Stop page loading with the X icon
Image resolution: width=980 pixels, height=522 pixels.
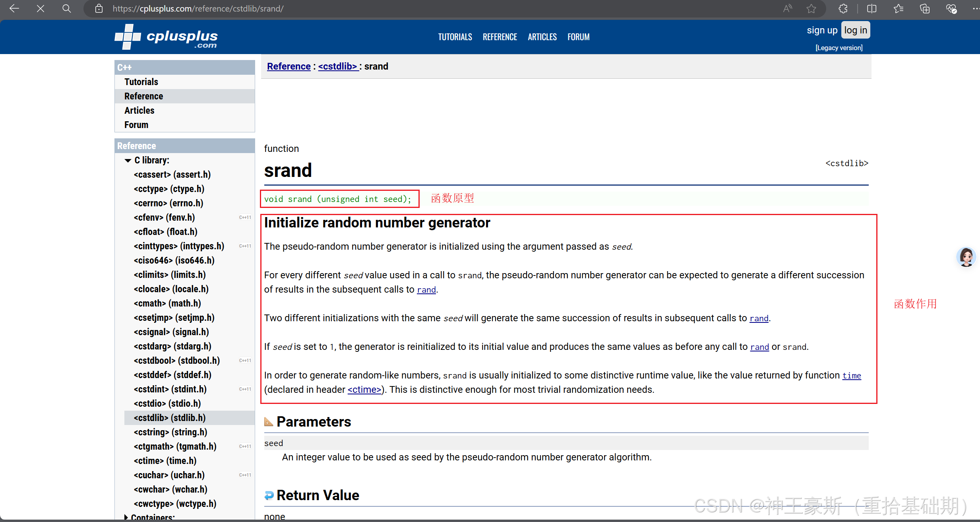click(40, 8)
